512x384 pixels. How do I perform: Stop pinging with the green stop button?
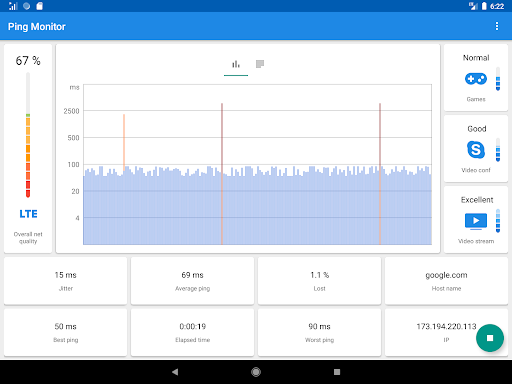tap(490, 338)
